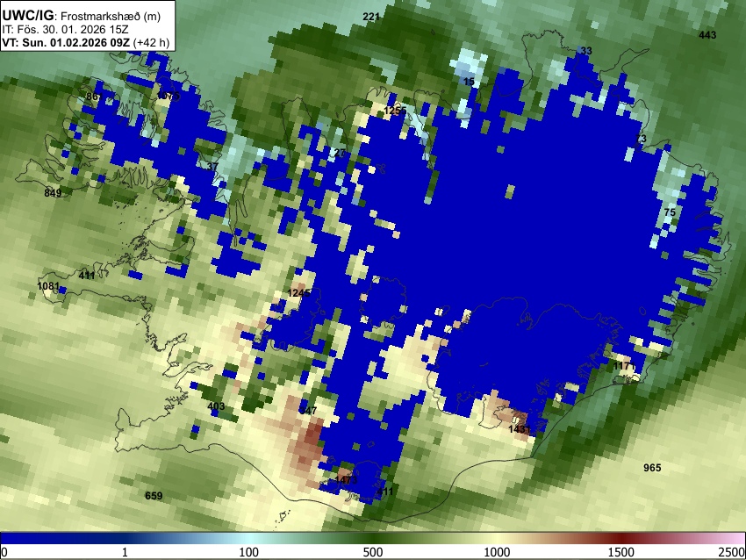Click the 965 value on the map
This screenshot has height=560, width=746.
[652, 468]
